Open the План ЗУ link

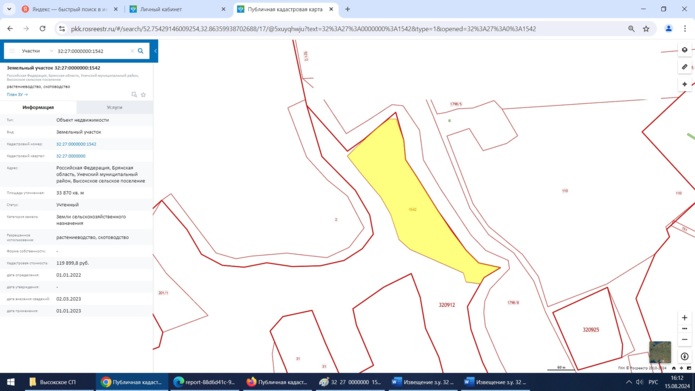point(17,94)
